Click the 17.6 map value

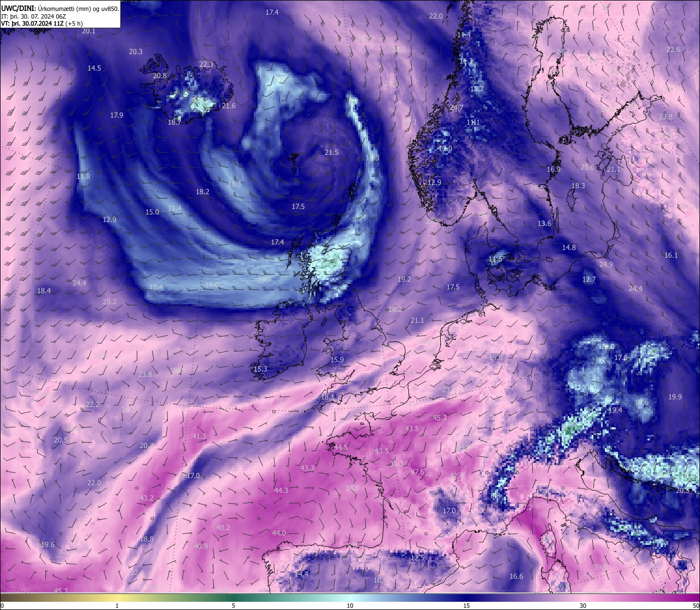[620, 357]
